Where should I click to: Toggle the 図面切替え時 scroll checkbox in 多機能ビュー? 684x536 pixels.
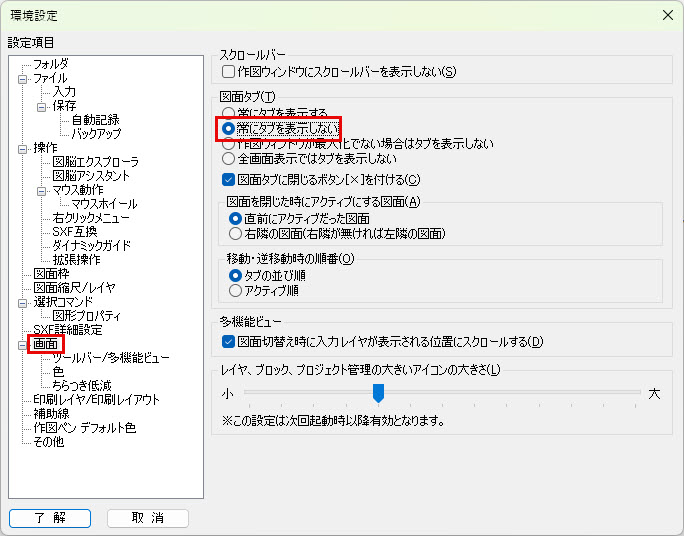point(228,342)
